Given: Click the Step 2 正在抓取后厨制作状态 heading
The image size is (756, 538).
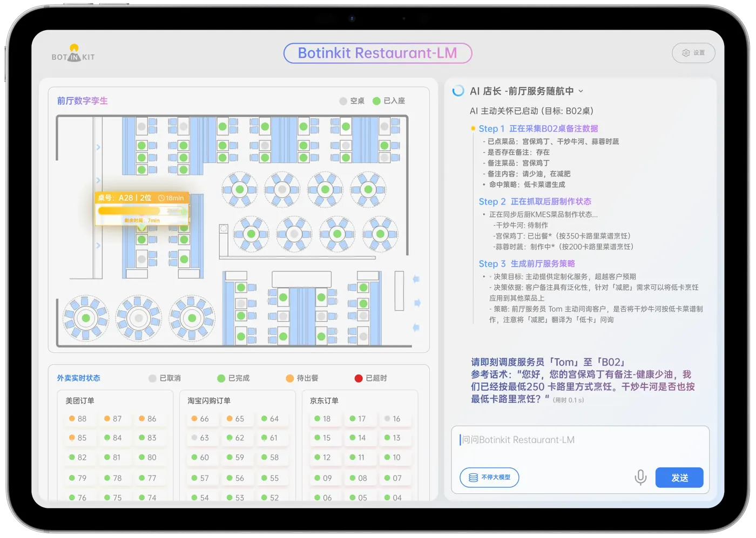Looking at the screenshot, I should tap(535, 201).
